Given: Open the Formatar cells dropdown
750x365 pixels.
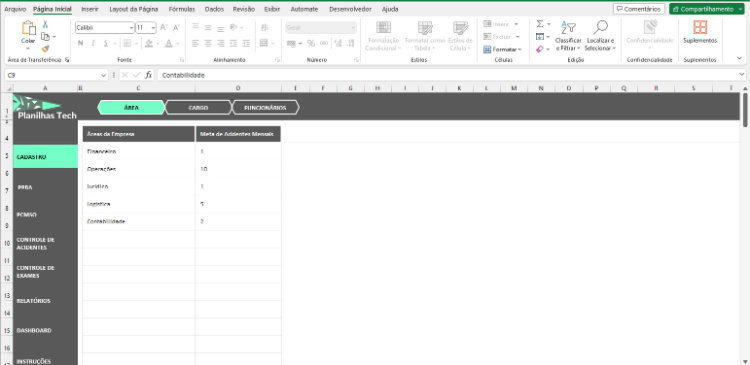Looking at the screenshot, I should coord(502,49).
